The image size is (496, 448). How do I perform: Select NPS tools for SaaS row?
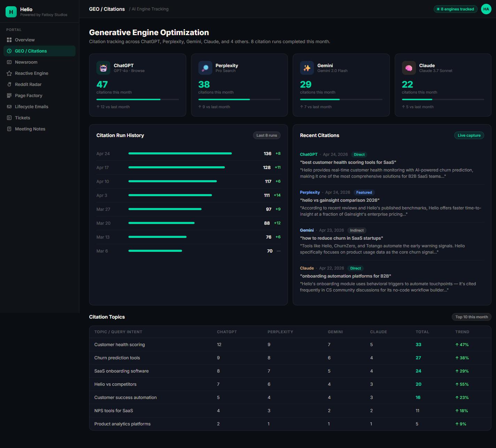(290, 411)
